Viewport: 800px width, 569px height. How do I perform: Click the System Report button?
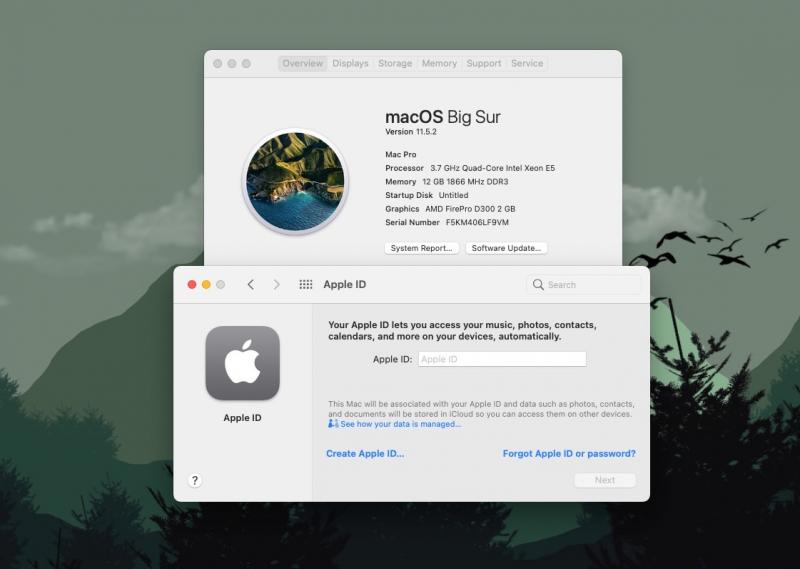click(x=421, y=248)
